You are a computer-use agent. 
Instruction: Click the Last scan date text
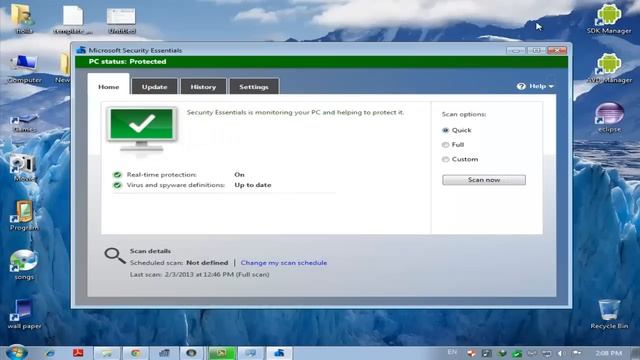199,275
